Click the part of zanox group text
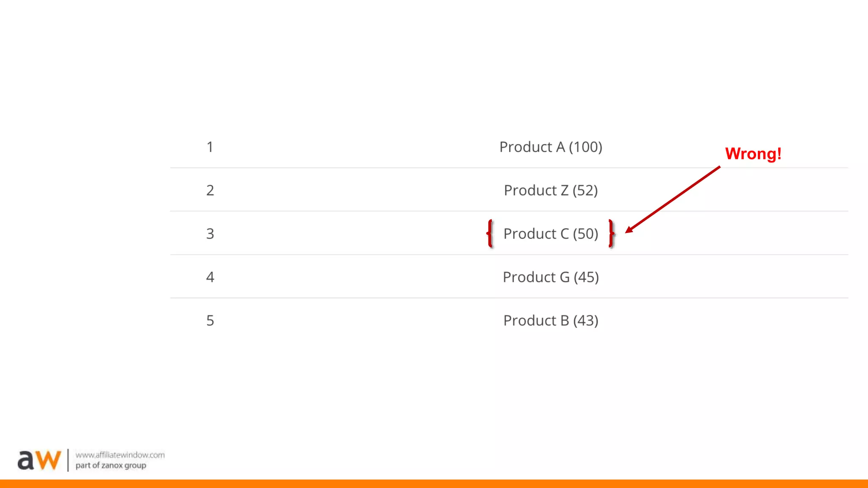The width and height of the screenshot is (868, 488). click(x=111, y=466)
